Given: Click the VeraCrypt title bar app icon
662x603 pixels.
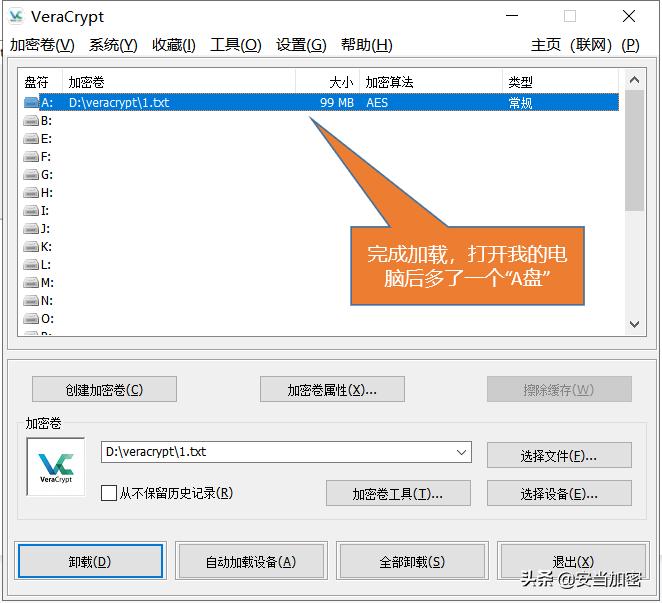Looking at the screenshot, I should coord(16,16).
